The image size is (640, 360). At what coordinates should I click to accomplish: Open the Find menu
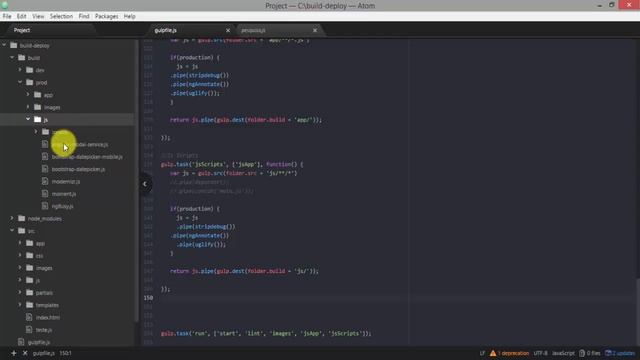click(x=84, y=16)
